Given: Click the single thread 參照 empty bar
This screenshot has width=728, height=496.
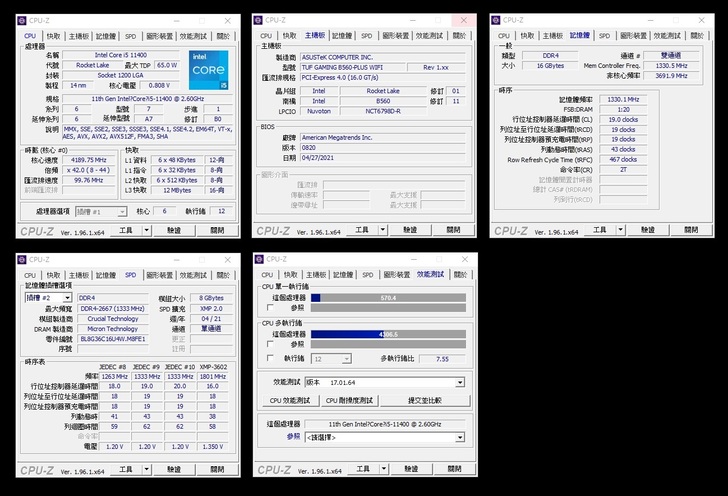Looking at the screenshot, I should pos(388,307).
